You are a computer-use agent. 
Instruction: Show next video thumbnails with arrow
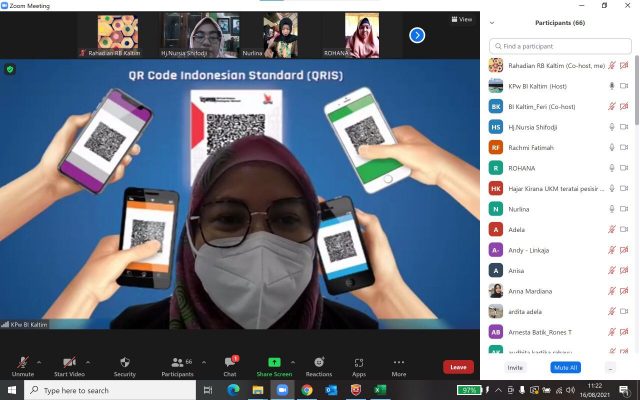(x=417, y=35)
